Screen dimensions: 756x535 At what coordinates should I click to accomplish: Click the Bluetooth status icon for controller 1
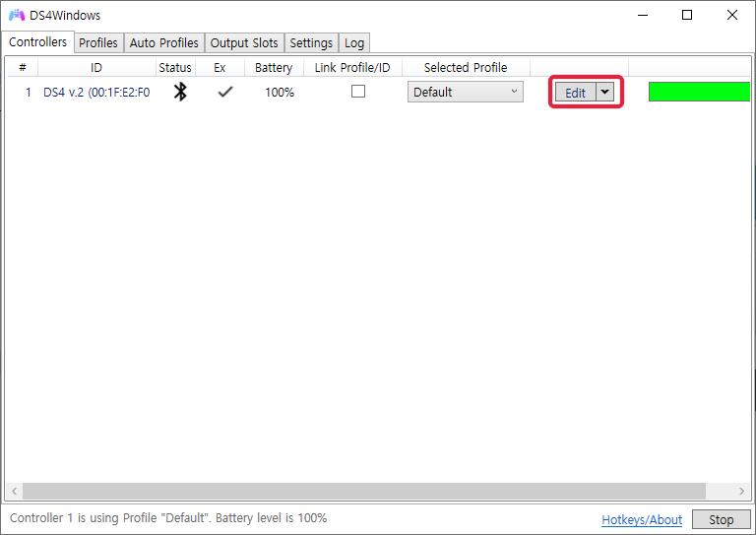tap(180, 92)
